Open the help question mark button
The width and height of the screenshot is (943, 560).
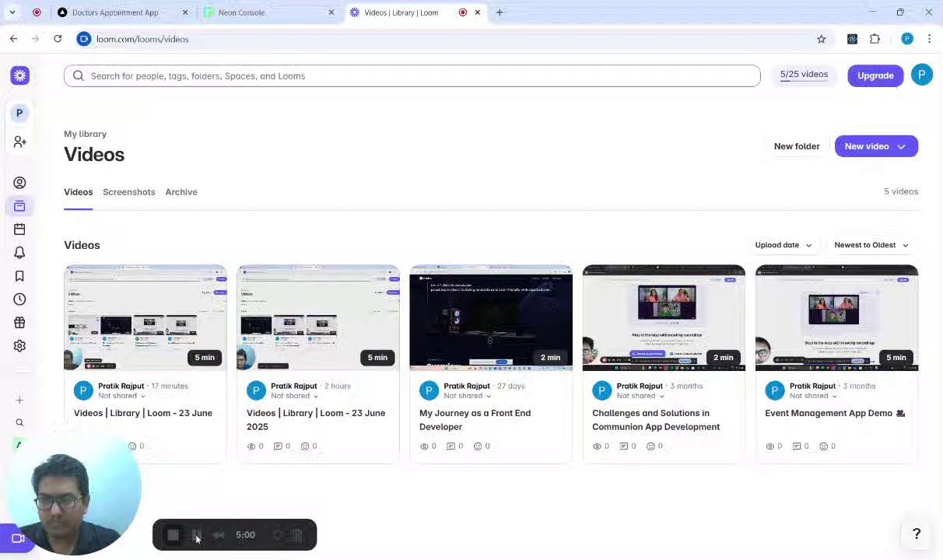tap(917, 534)
